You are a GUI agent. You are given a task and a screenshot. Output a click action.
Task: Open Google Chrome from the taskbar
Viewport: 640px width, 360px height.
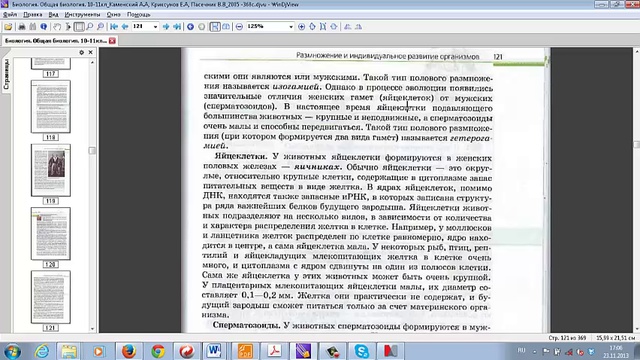coord(158,351)
